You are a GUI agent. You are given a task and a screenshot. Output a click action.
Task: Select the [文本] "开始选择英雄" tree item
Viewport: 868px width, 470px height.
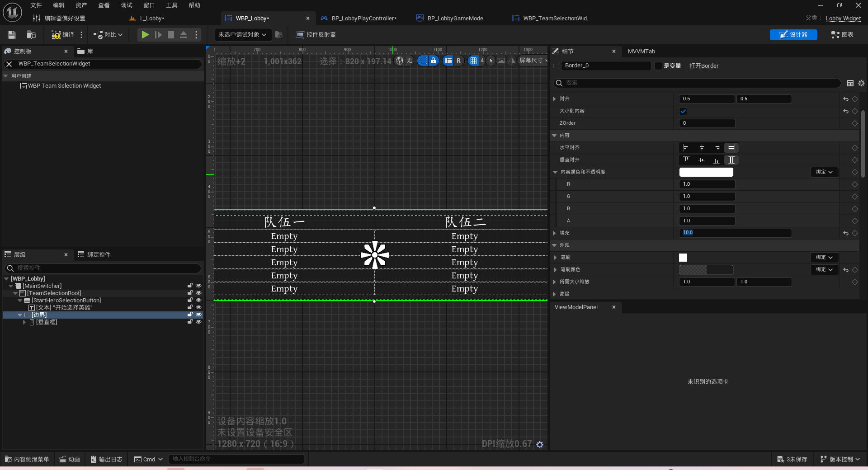(61, 308)
